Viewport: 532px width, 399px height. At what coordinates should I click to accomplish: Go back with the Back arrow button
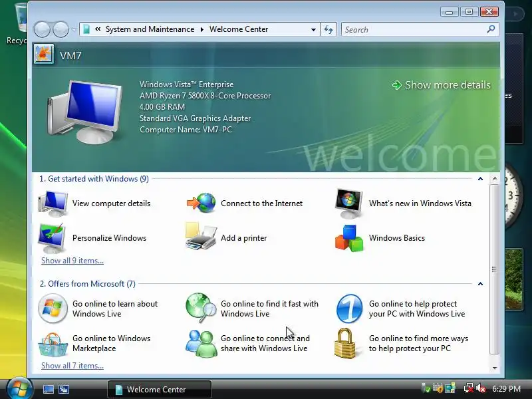click(x=42, y=29)
